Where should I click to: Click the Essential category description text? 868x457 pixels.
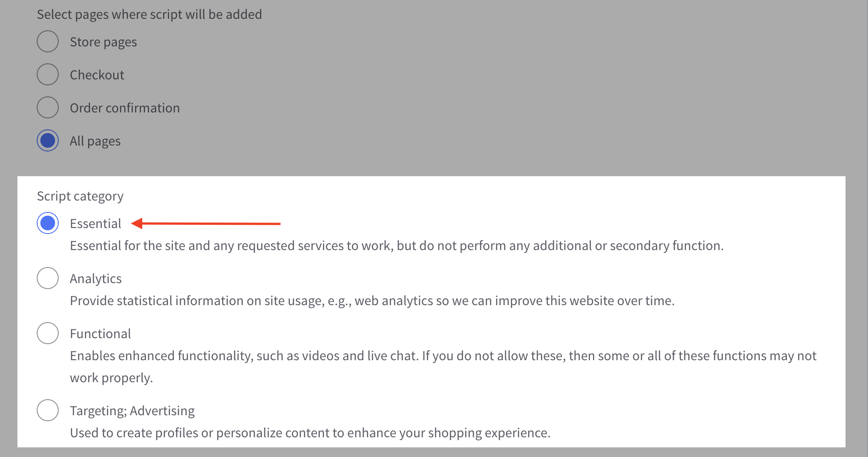(396, 245)
